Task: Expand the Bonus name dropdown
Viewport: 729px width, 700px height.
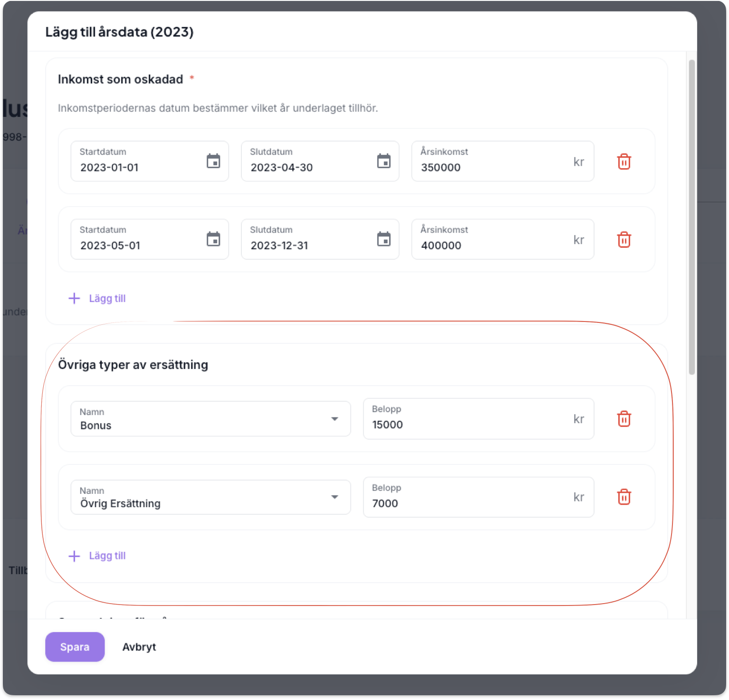Action: click(335, 419)
